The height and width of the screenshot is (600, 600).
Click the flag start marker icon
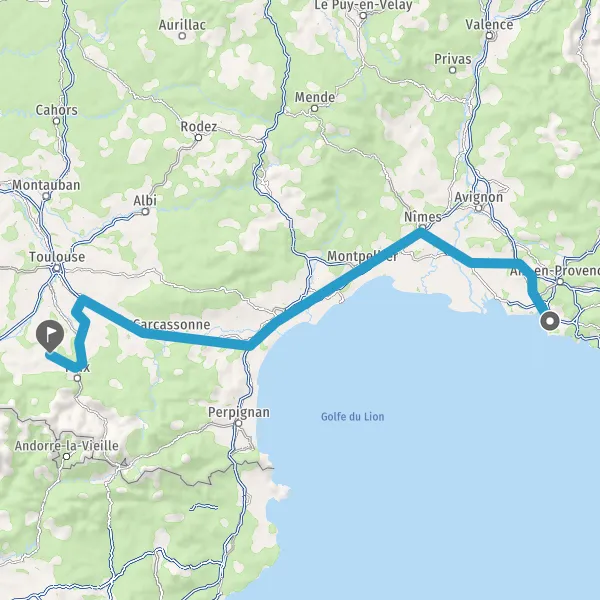click(50, 336)
